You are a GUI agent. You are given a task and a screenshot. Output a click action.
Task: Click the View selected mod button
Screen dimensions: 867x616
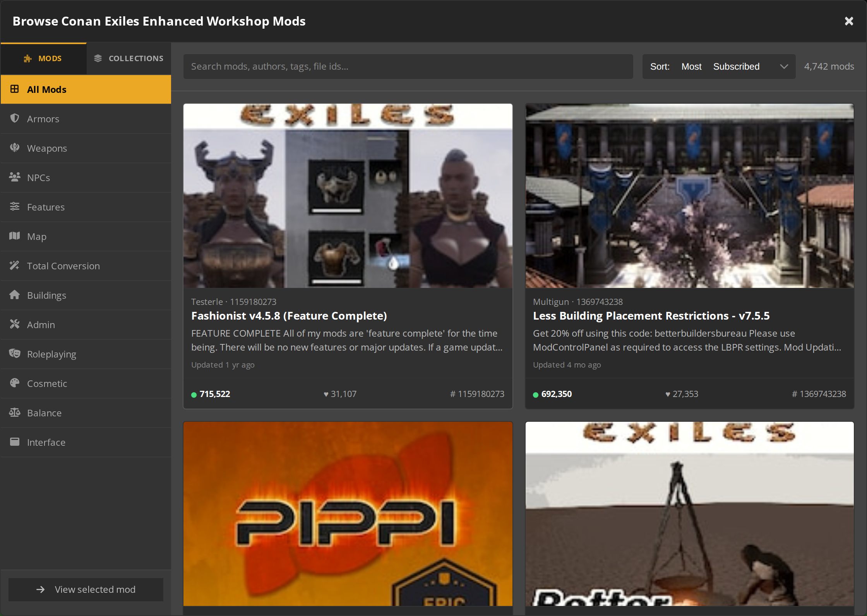(86, 589)
